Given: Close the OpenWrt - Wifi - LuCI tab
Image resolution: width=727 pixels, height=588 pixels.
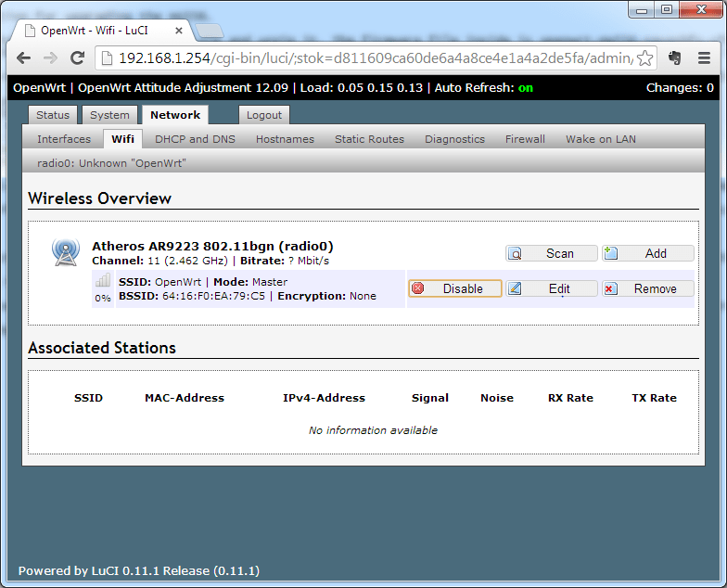Looking at the screenshot, I should pyautogui.click(x=178, y=31).
